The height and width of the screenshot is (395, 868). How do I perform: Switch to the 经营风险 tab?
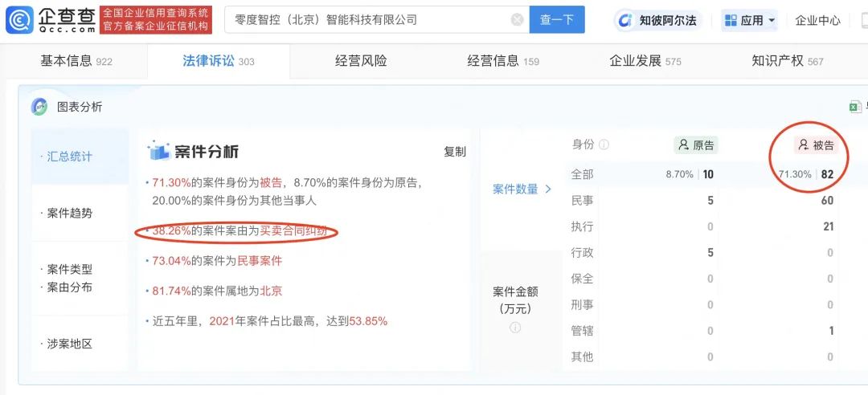pyautogui.click(x=361, y=61)
